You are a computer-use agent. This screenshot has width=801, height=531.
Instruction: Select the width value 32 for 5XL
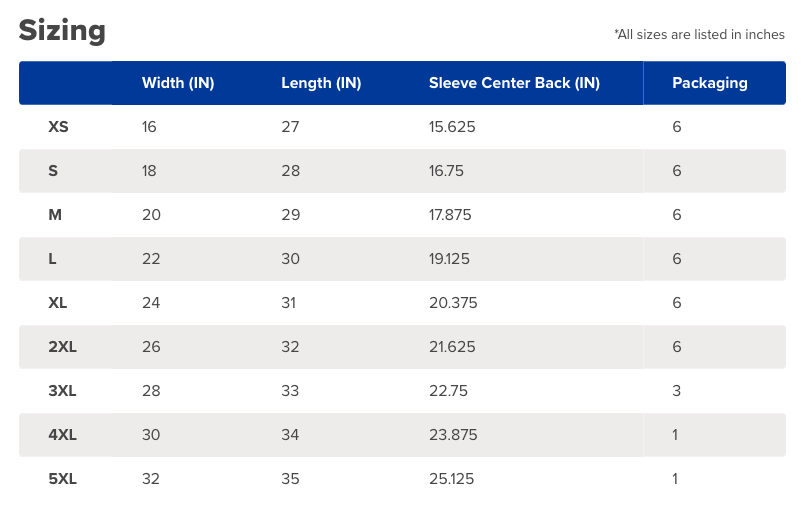[151, 479]
